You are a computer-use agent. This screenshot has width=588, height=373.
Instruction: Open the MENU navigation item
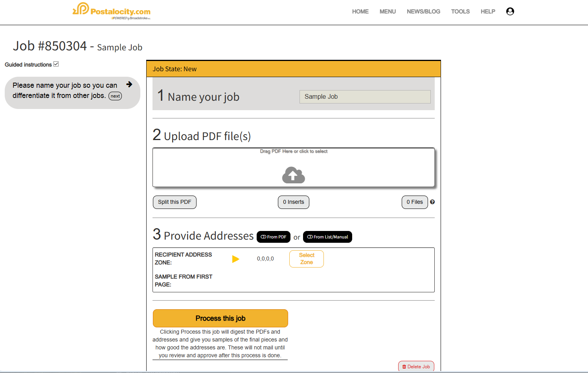click(x=388, y=11)
